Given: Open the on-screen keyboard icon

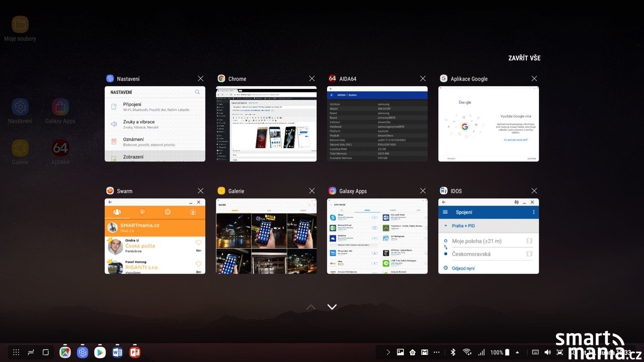Looking at the screenshot, I should pyautogui.click(x=535, y=352).
